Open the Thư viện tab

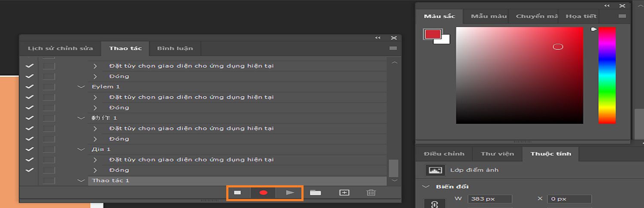pyautogui.click(x=497, y=154)
